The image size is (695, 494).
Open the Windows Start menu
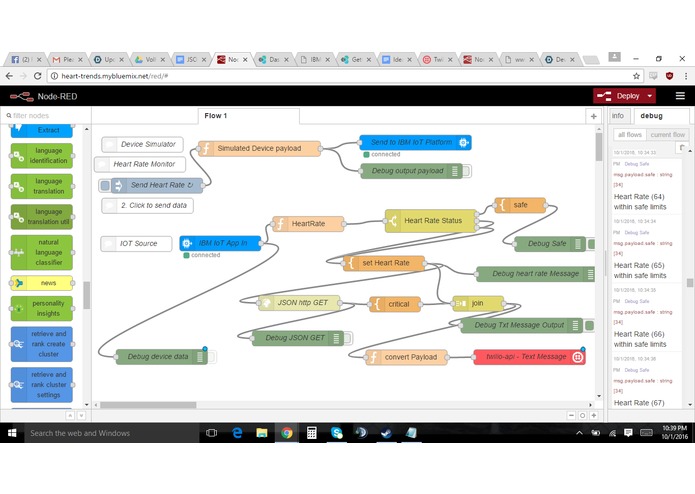point(12,433)
